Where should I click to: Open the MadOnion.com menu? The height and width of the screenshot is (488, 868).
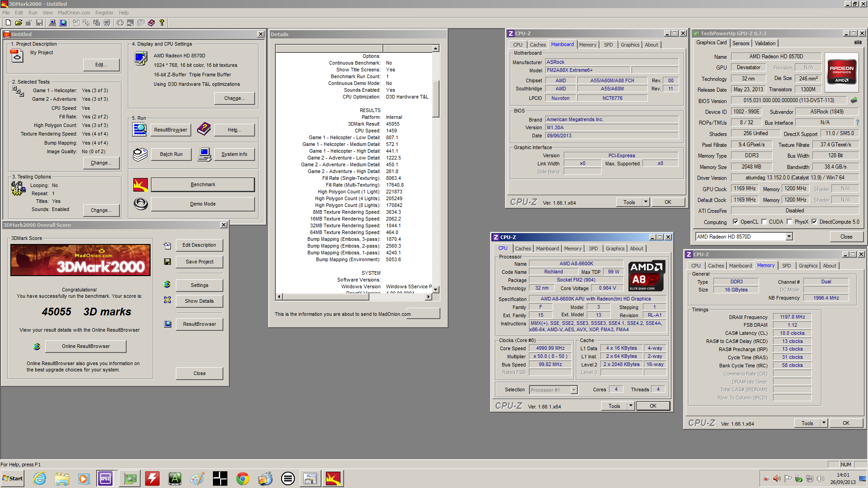point(74,13)
